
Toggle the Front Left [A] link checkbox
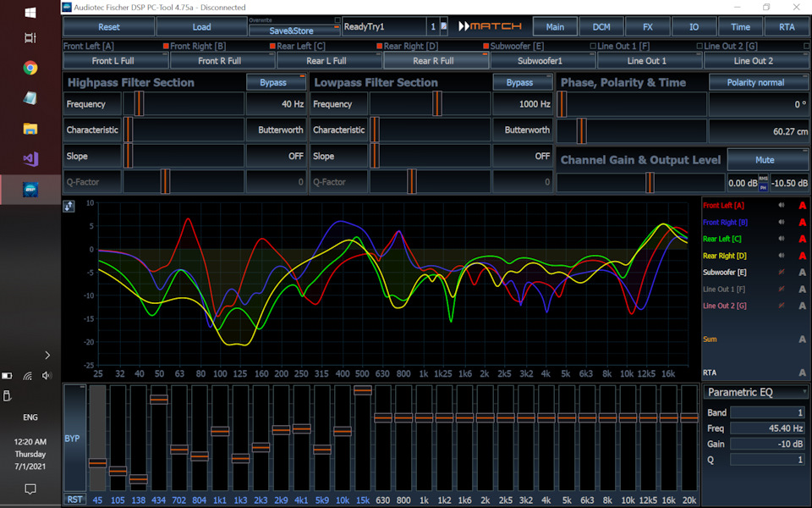pyautogui.click(x=167, y=46)
